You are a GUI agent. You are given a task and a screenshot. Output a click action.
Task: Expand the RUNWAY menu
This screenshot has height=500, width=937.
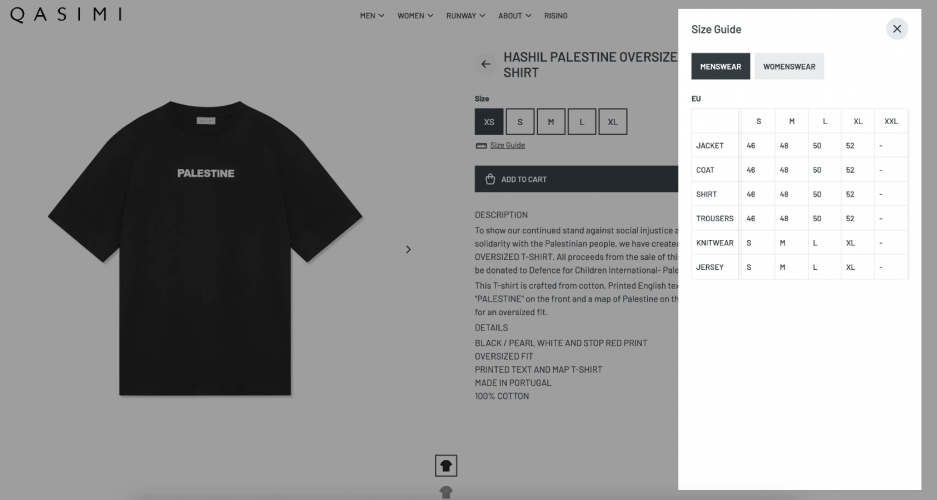click(465, 16)
